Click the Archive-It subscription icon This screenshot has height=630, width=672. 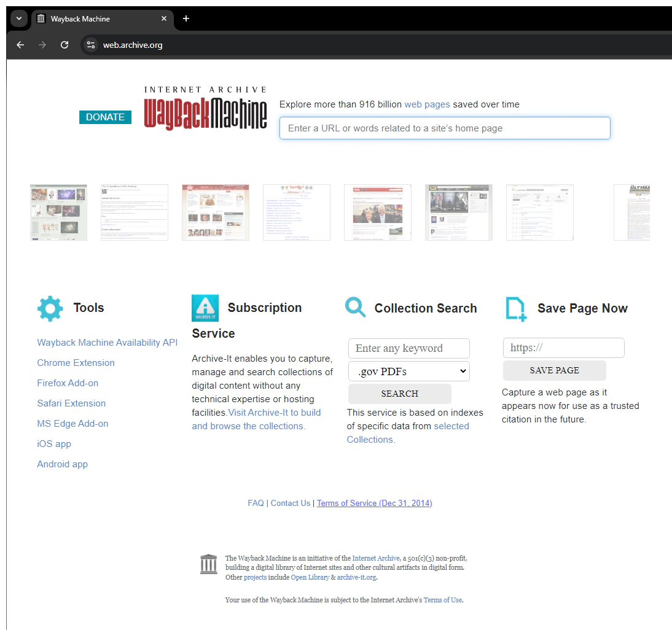click(205, 308)
